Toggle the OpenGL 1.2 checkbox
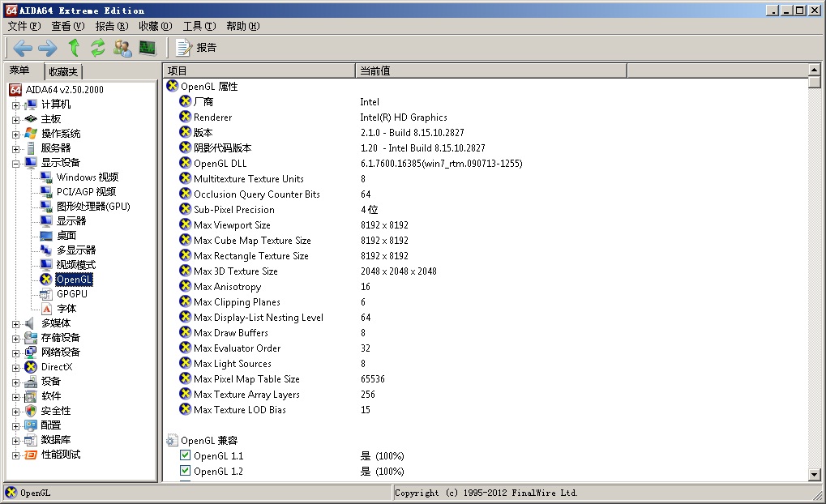The width and height of the screenshot is (826, 504). tap(185, 470)
